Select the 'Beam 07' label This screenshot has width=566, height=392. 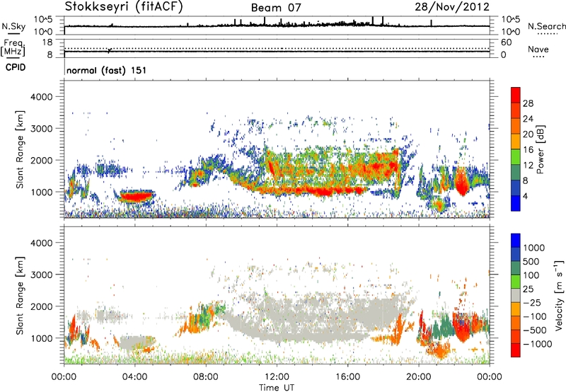coord(276,8)
